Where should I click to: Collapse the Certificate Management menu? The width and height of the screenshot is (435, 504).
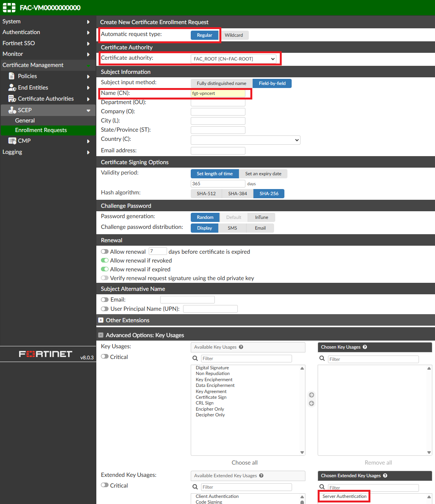click(x=48, y=65)
